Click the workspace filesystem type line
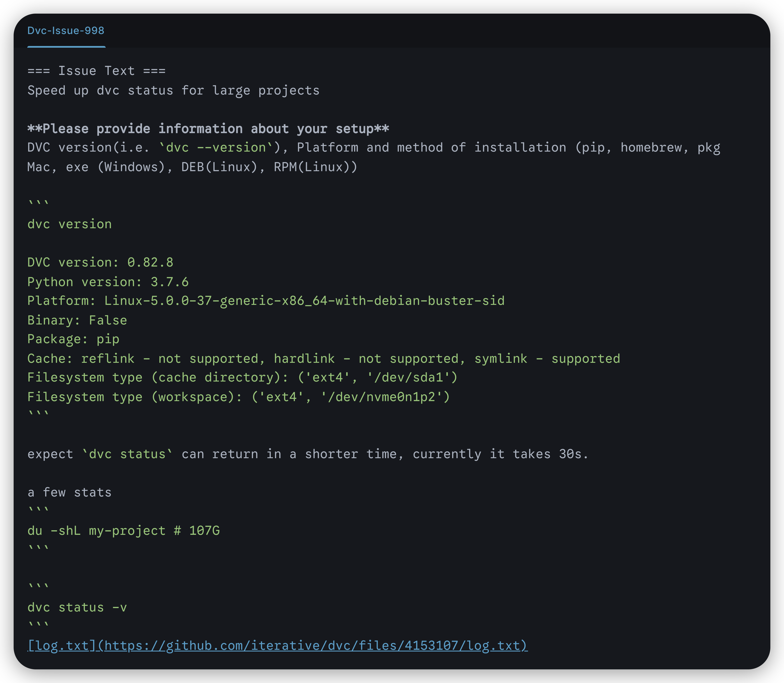784x683 pixels. 238,397
